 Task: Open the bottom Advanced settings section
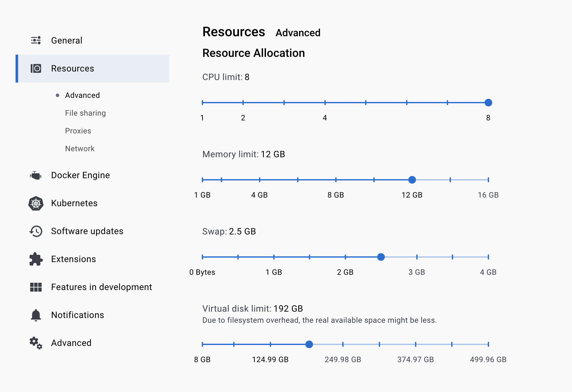(x=92, y=343)
